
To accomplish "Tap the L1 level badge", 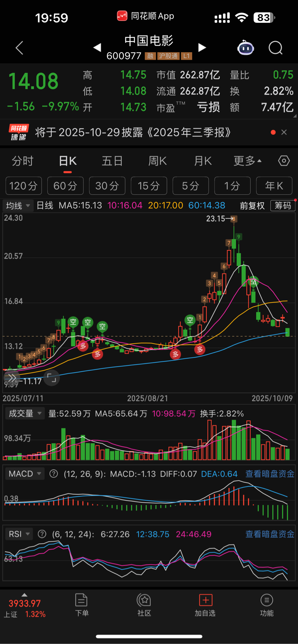I will pyautogui.click(x=186, y=56).
